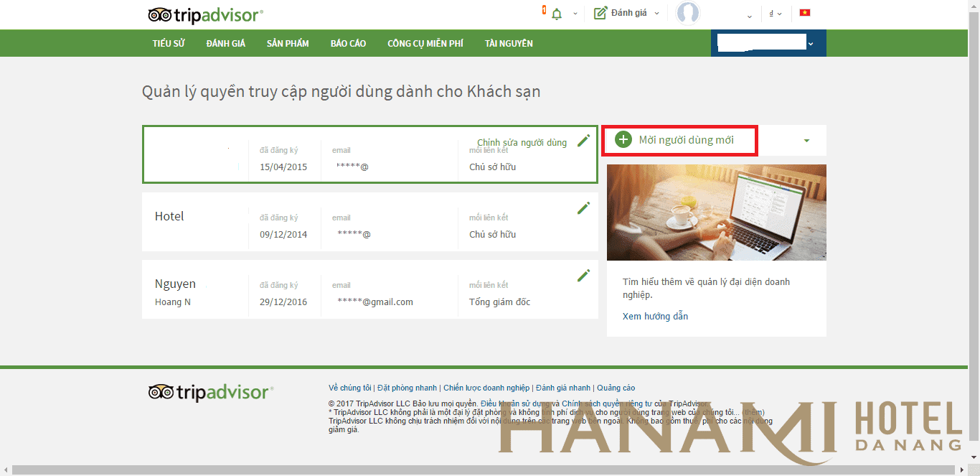Edit Nguyen Hoang N via pencil icon
This screenshot has width=980, height=476.
click(x=583, y=275)
